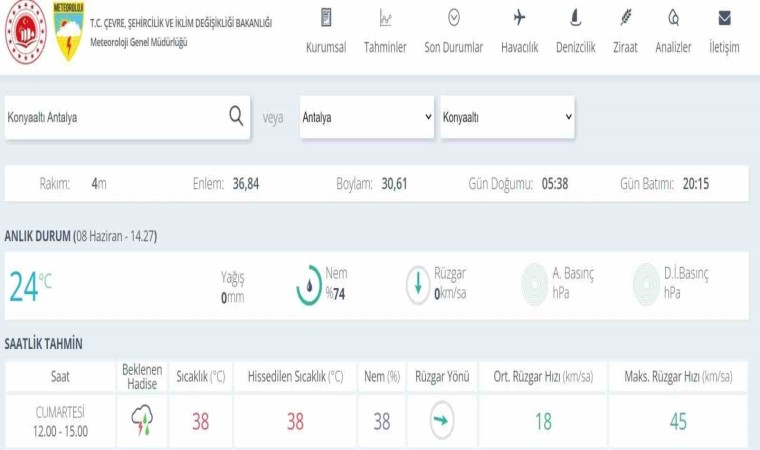Click the Nem humidity gauge icon
Screen dimensions: 760x450
(x=309, y=285)
